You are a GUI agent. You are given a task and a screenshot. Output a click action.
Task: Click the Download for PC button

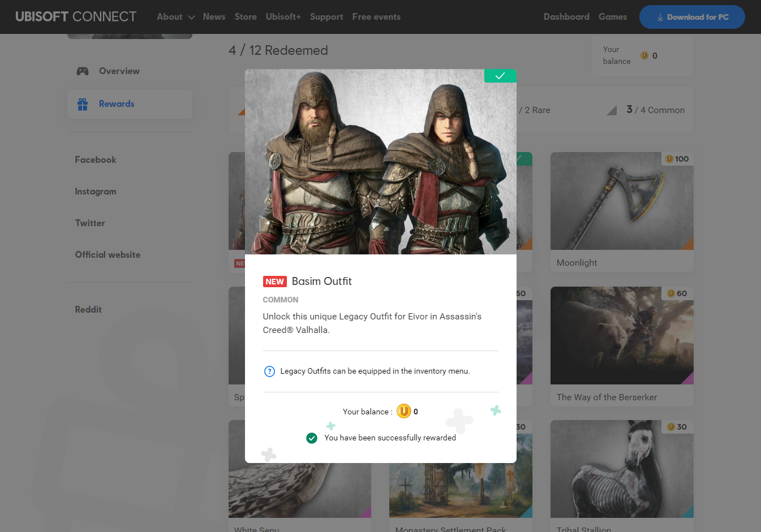(x=692, y=17)
